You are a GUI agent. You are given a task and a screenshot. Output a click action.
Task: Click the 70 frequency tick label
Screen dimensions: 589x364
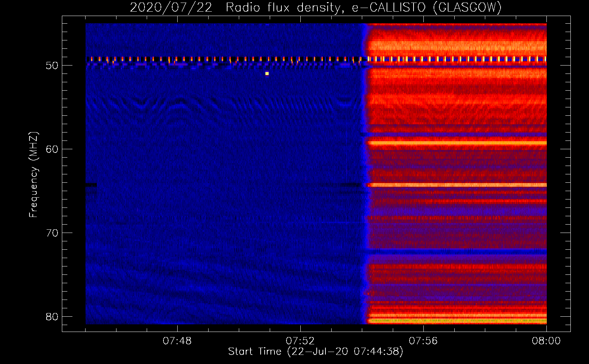point(52,233)
